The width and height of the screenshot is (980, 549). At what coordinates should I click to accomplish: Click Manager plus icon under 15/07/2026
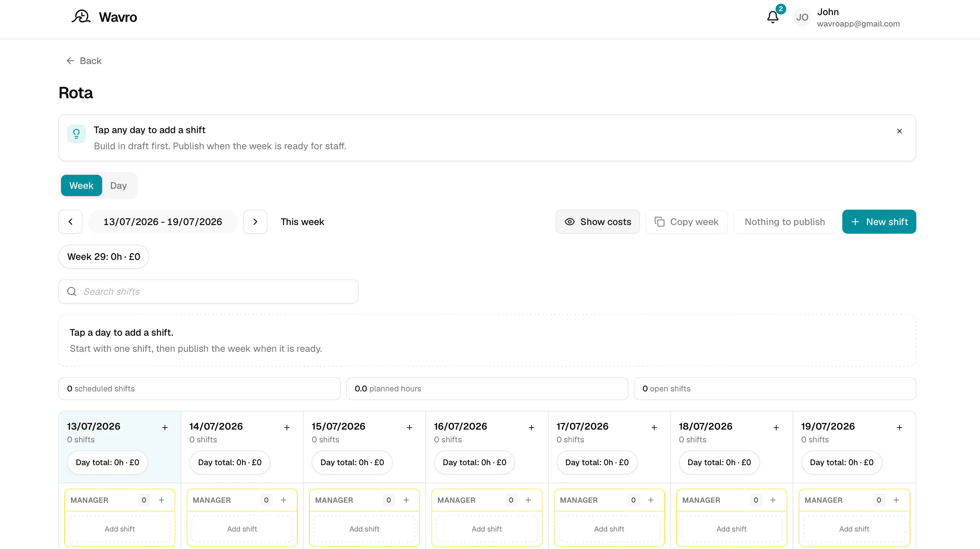pos(406,500)
